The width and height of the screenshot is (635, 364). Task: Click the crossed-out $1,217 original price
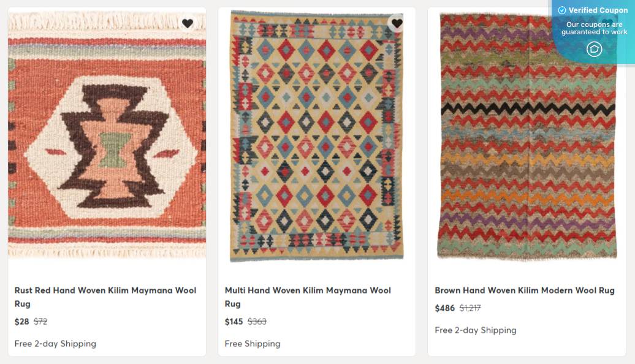pos(470,308)
